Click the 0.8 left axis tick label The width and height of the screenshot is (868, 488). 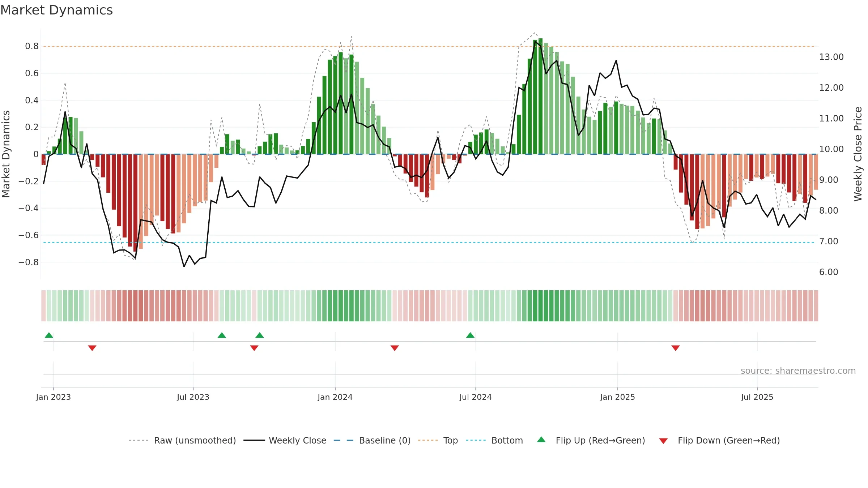32,46
